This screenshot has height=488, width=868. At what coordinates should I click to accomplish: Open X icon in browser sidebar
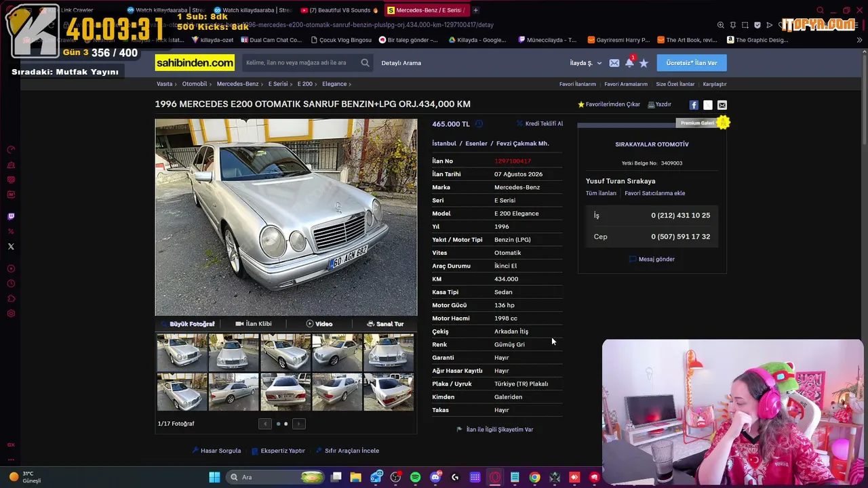pyautogui.click(x=11, y=247)
